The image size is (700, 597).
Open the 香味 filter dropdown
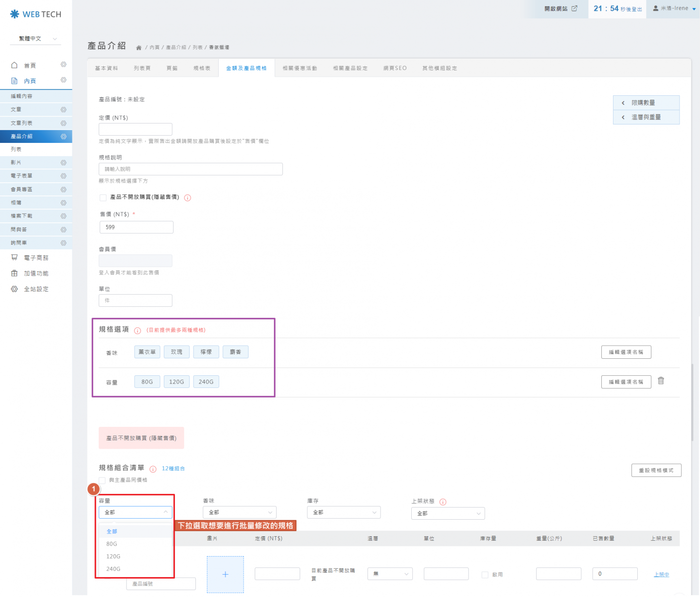coord(239,512)
